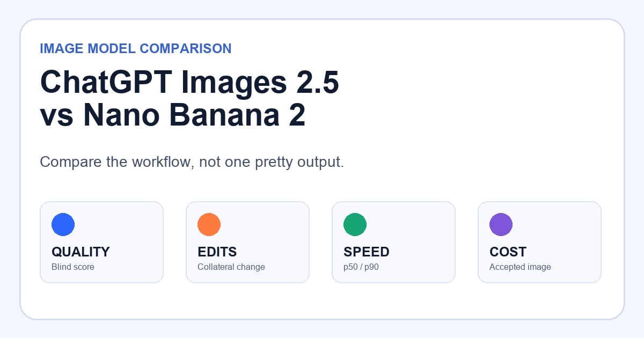Image resolution: width=644 pixels, height=338 pixels.
Task: Open the Cost metric card
Action: pos(539,242)
